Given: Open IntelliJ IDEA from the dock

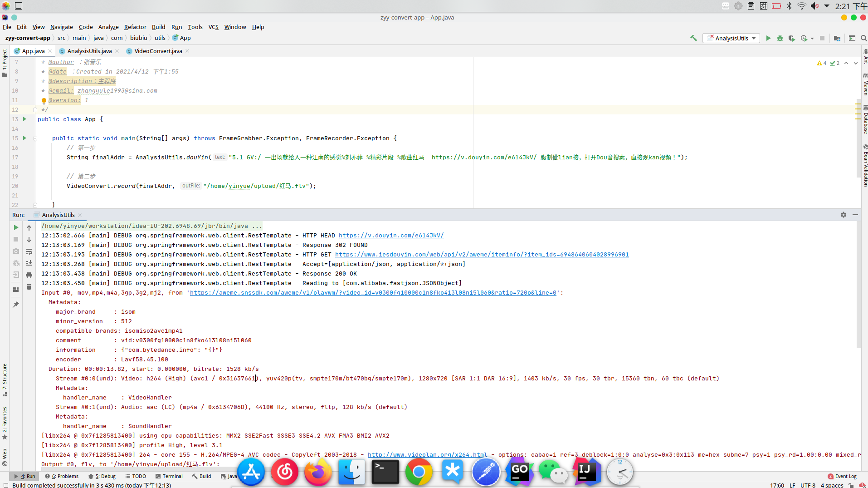Looking at the screenshot, I should tap(586, 472).
